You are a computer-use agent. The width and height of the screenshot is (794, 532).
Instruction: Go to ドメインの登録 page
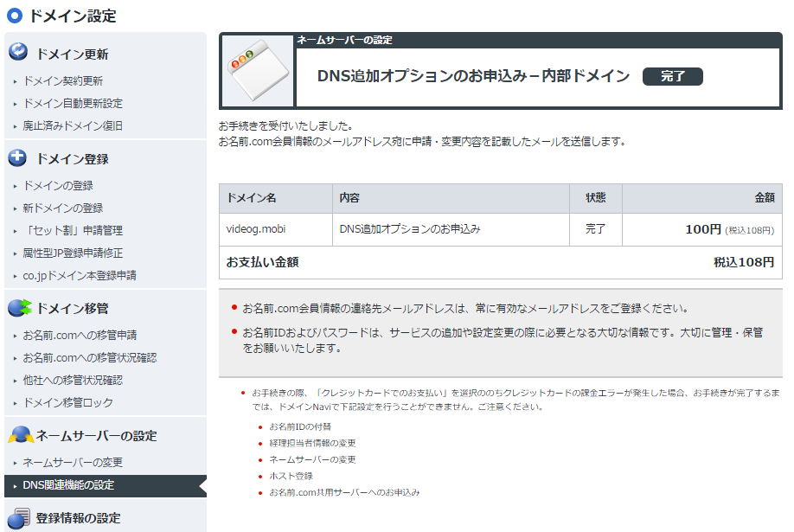[58, 186]
